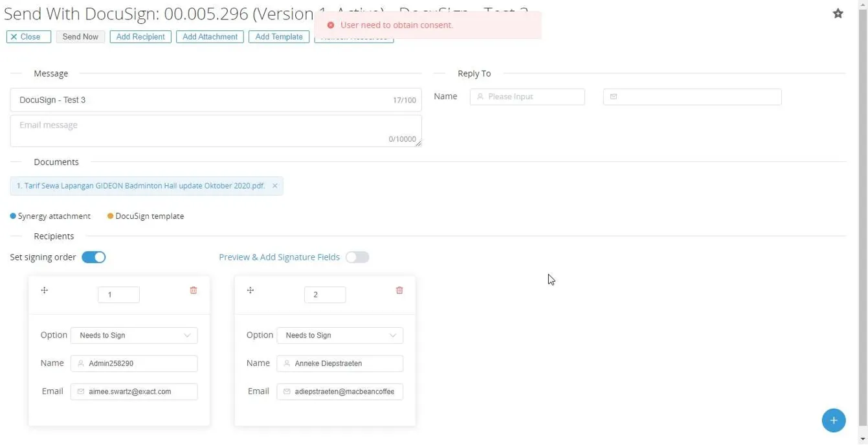The height and width of the screenshot is (445, 868).
Task: Expand Option dropdown for Anneke Diepstraeten
Action: pos(340,336)
